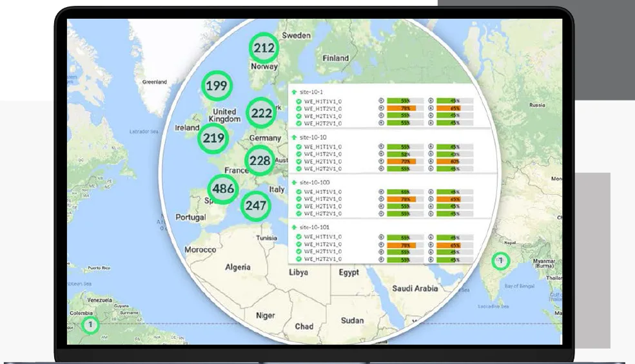Click the 219 cluster near Ireland
The image size is (635, 364).
(213, 138)
